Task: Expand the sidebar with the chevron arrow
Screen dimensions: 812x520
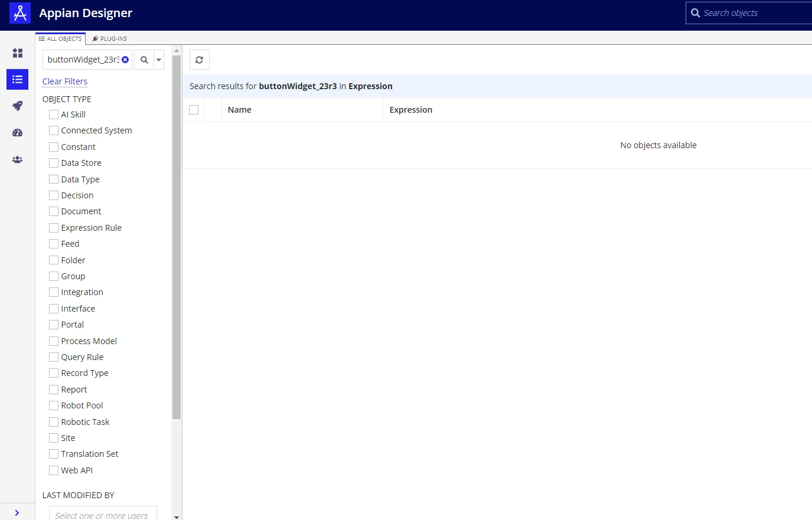Action: [17, 513]
